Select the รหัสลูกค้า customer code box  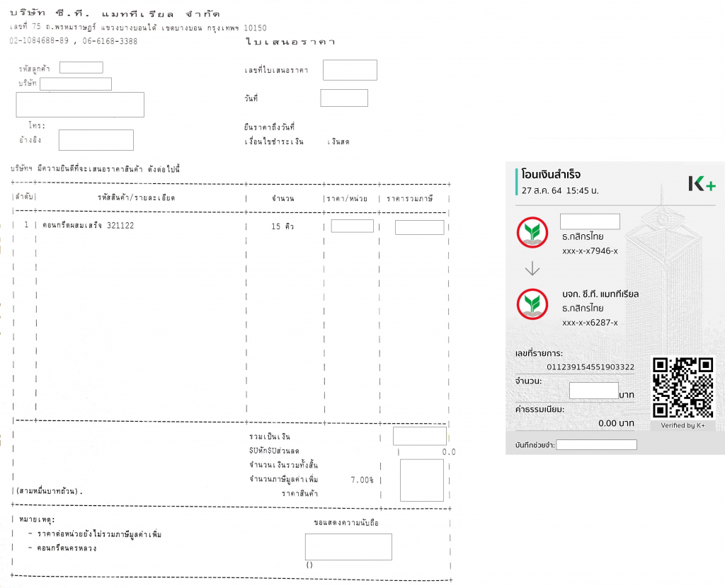81,68
